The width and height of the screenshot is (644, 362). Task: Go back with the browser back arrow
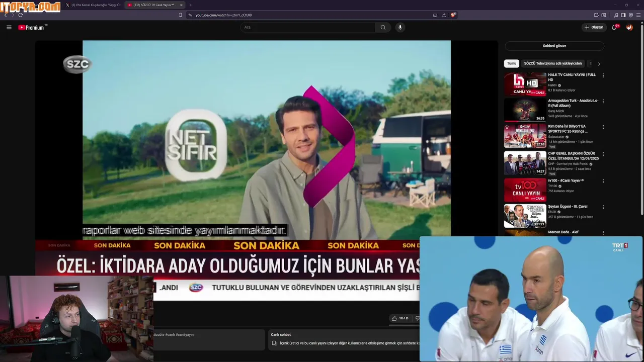(x=6, y=15)
